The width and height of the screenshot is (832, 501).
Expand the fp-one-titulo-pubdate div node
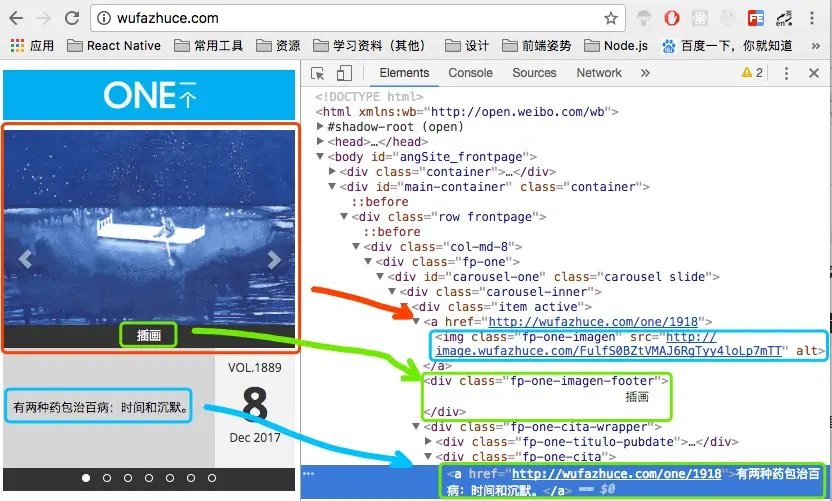pyautogui.click(x=429, y=441)
